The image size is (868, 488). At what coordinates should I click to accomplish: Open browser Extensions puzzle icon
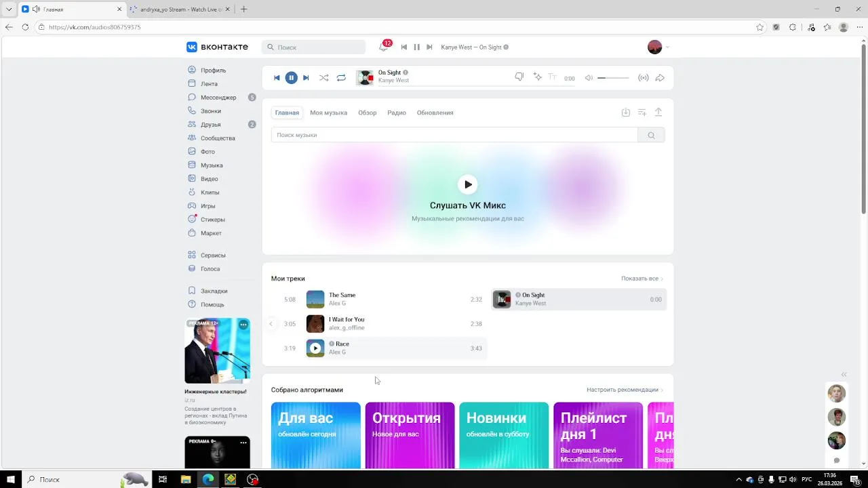793,27
